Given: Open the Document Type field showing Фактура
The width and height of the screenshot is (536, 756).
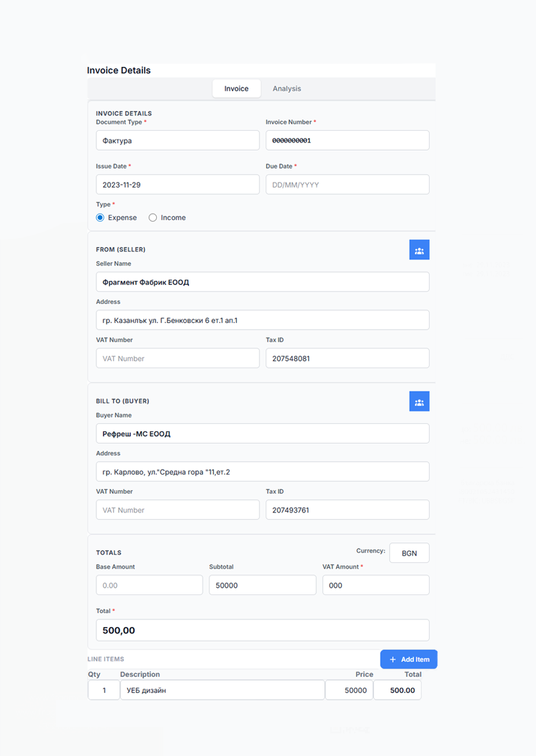Looking at the screenshot, I should 178,140.
